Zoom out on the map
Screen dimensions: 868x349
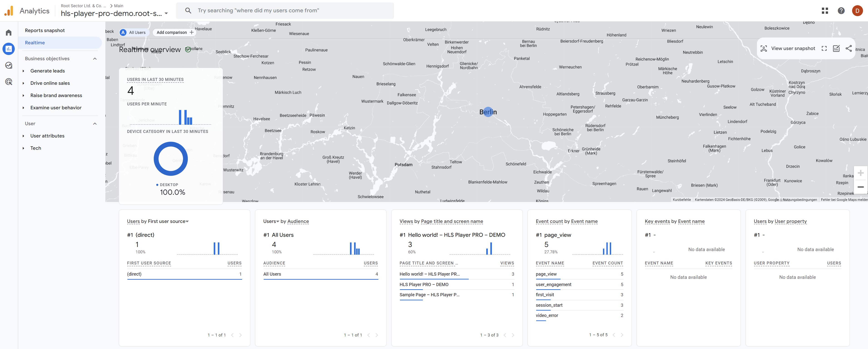pyautogui.click(x=860, y=187)
